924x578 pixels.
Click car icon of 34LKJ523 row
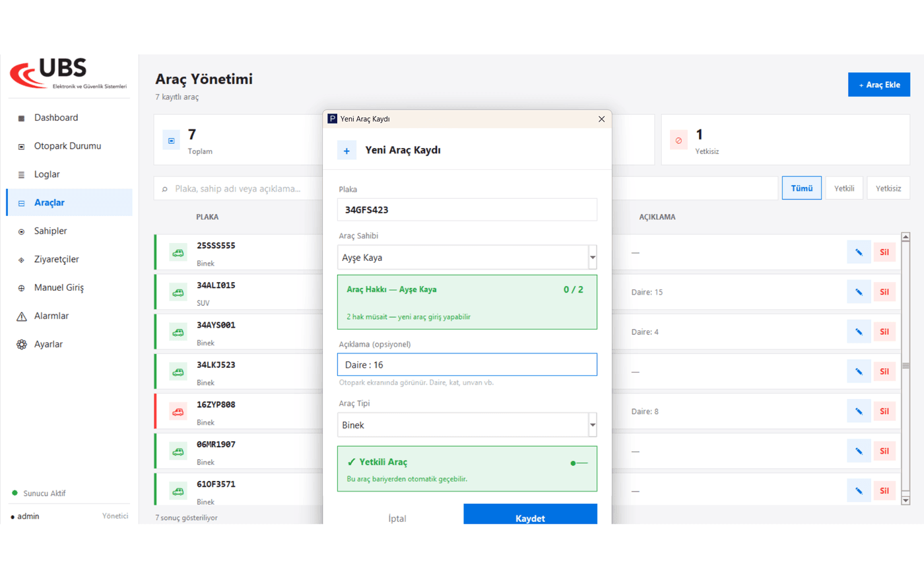point(178,372)
